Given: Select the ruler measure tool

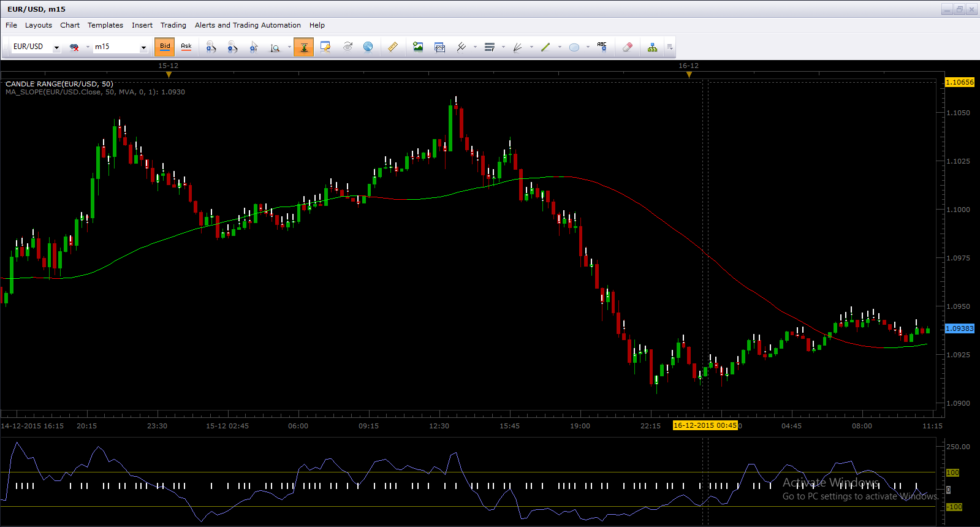Looking at the screenshot, I should [393, 47].
